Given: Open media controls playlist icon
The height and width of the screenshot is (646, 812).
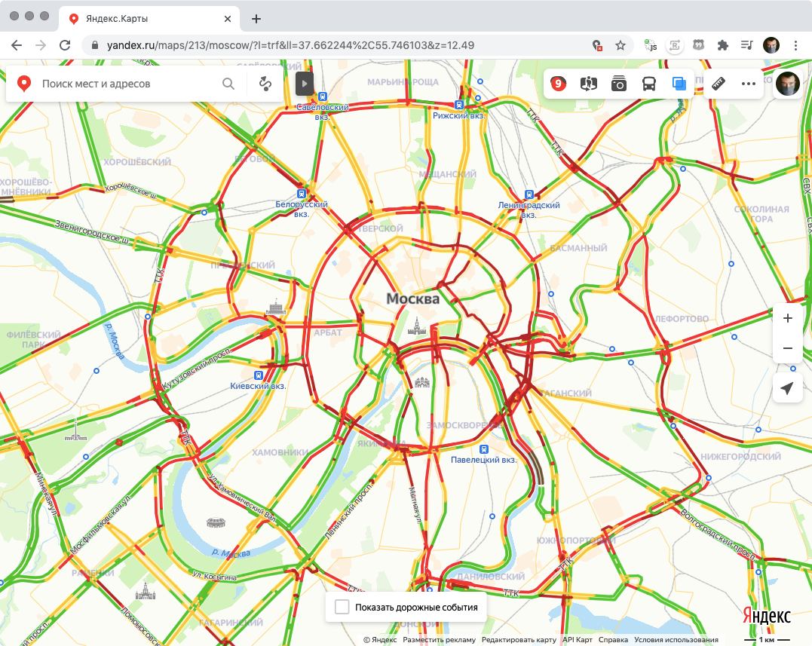Looking at the screenshot, I should coord(746,45).
